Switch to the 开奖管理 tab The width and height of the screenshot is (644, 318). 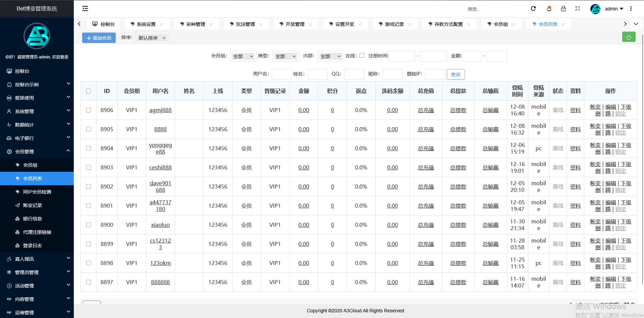click(295, 24)
